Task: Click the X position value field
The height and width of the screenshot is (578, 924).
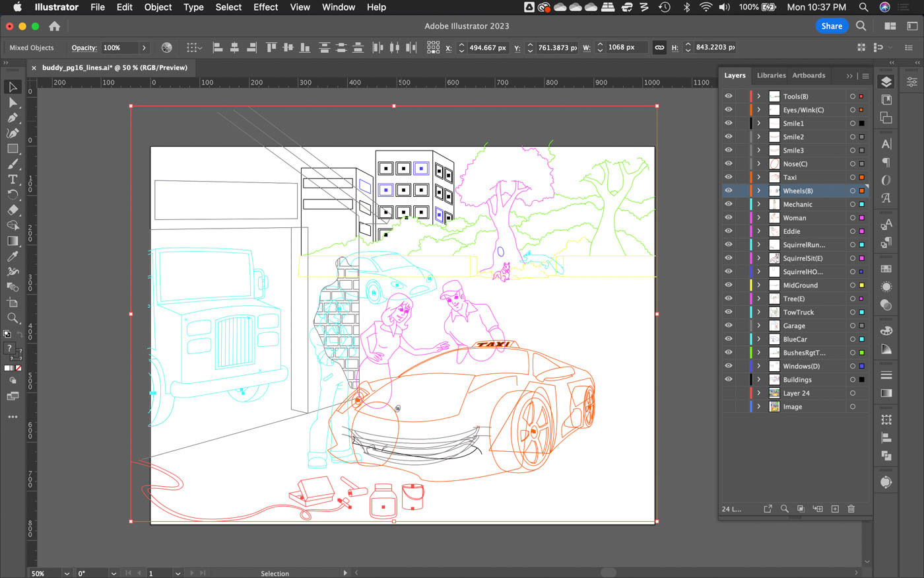Action: tap(487, 48)
